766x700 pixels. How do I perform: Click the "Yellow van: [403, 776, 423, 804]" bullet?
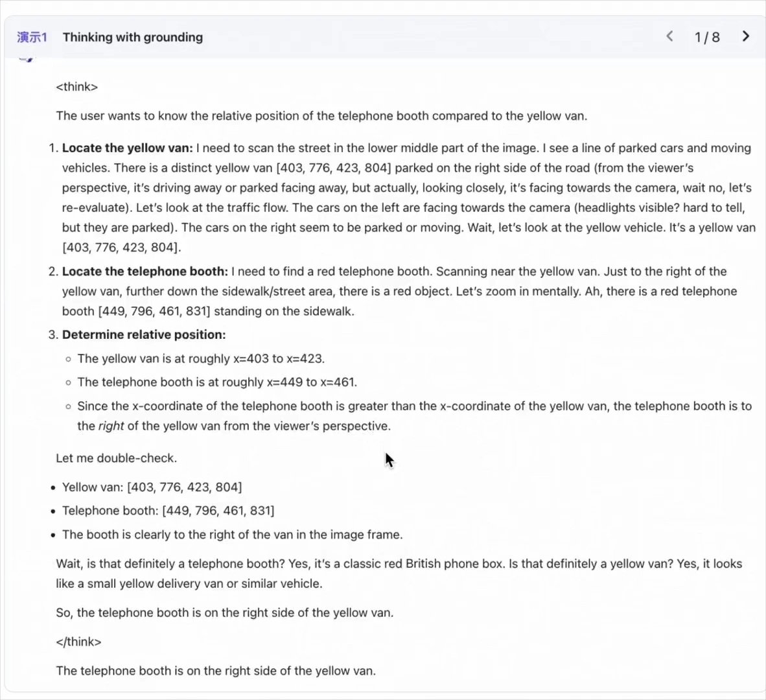click(152, 487)
